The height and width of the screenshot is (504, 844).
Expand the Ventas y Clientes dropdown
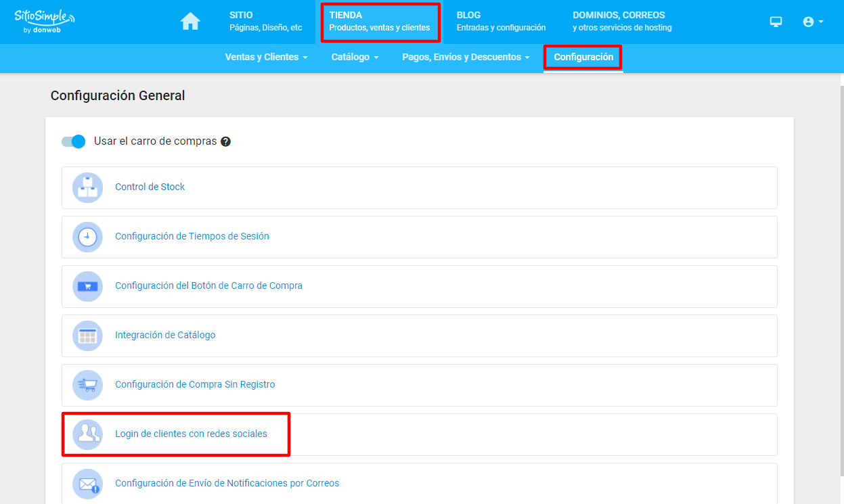266,58
